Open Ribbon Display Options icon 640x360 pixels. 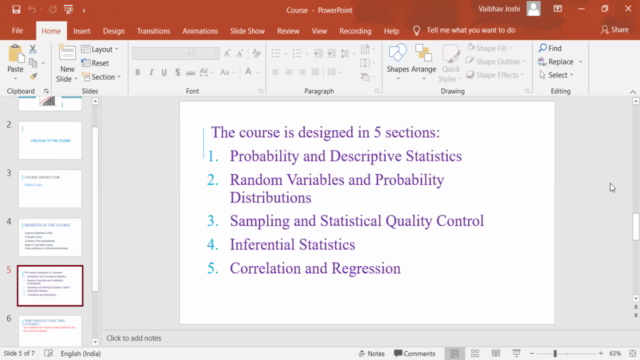(558, 9)
